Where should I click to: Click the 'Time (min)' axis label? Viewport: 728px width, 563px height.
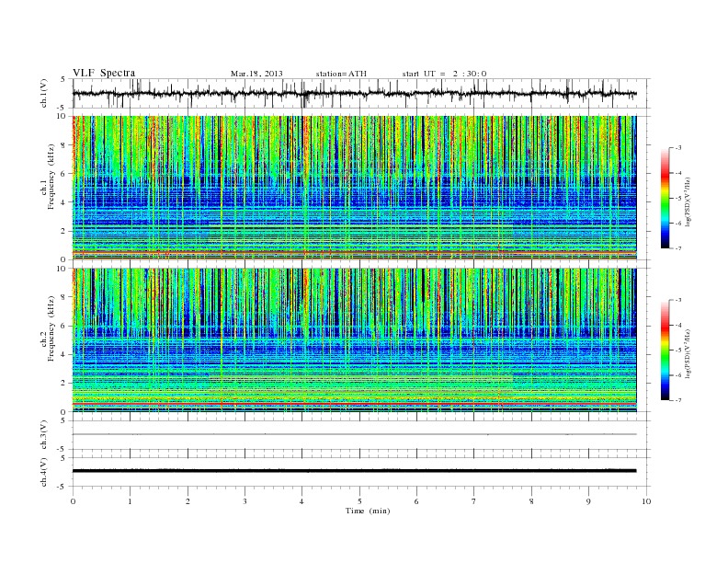click(368, 511)
